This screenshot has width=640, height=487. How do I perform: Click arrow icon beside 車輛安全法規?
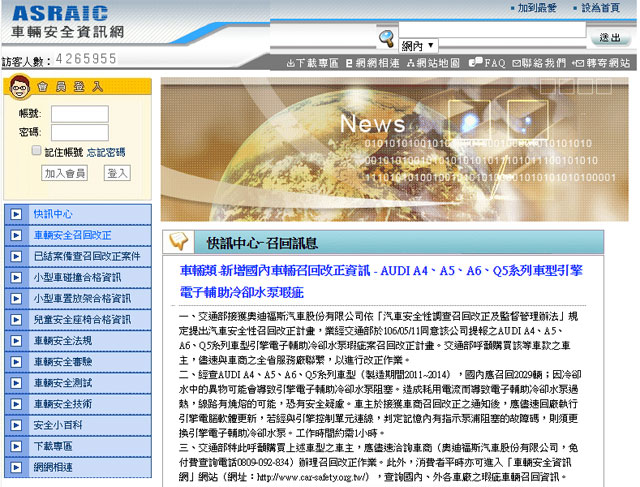pos(16,341)
